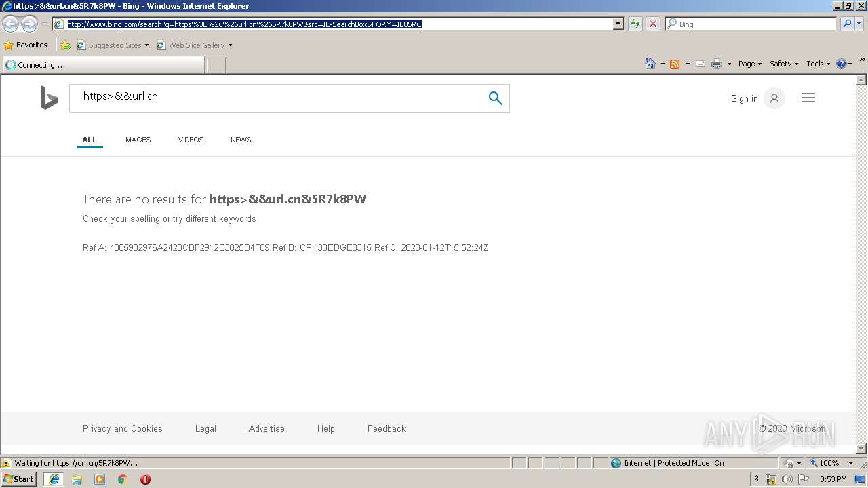The width and height of the screenshot is (868, 488).
Task: Click the toolbar search magnifier button
Action: (x=847, y=24)
